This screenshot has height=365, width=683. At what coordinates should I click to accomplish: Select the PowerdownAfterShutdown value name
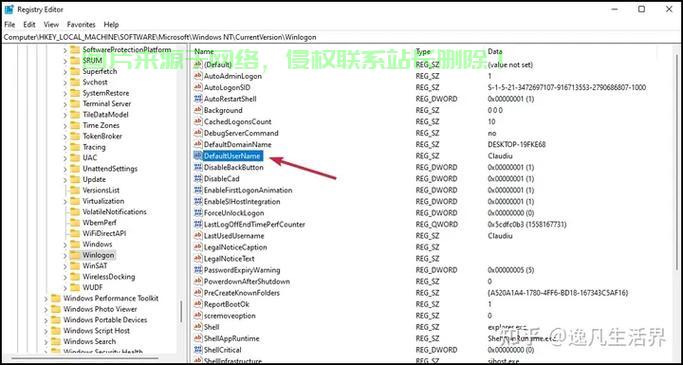click(247, 281)
